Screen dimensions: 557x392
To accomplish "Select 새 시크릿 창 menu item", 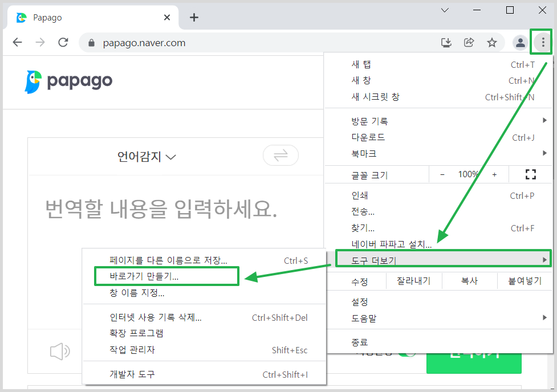I will [439, 97].
